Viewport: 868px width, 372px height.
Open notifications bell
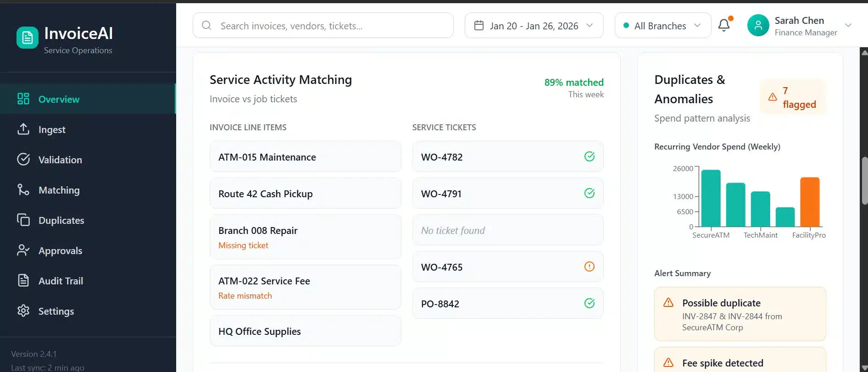(x=724, y=25)
